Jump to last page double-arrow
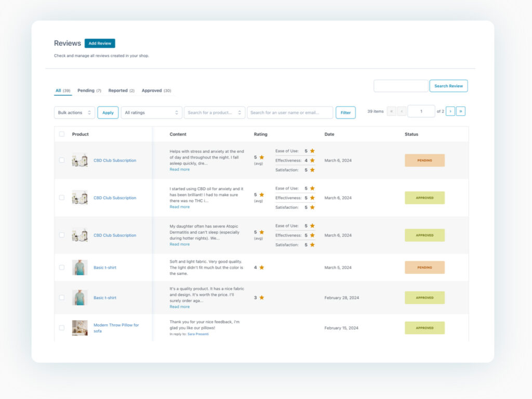 (461, 111)
